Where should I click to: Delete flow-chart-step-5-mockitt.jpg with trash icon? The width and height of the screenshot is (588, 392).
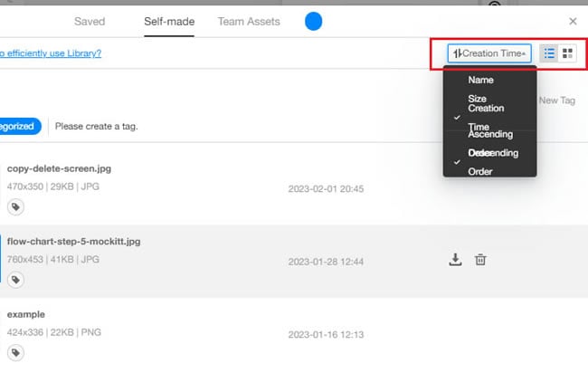tap(480, 260)
